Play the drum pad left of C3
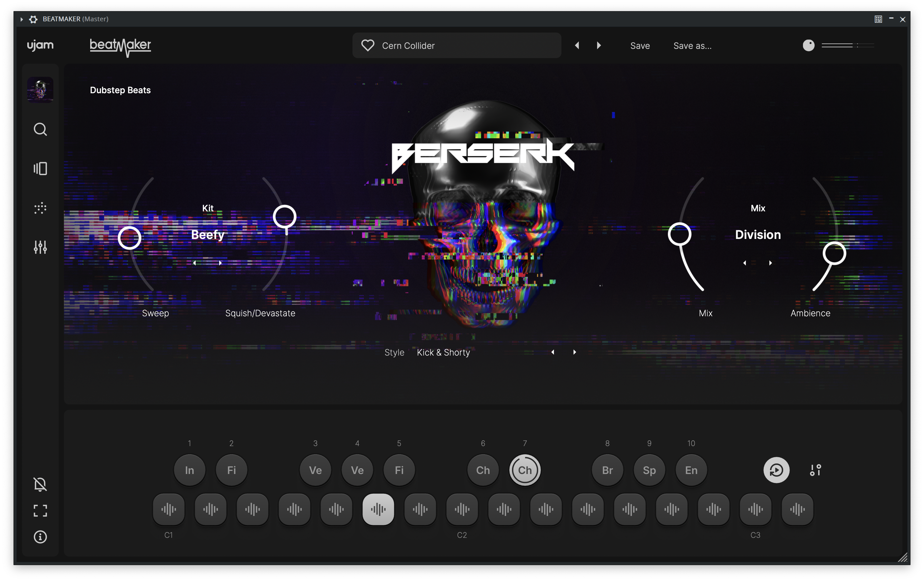The image size is (924, 581). pos(713,509)
